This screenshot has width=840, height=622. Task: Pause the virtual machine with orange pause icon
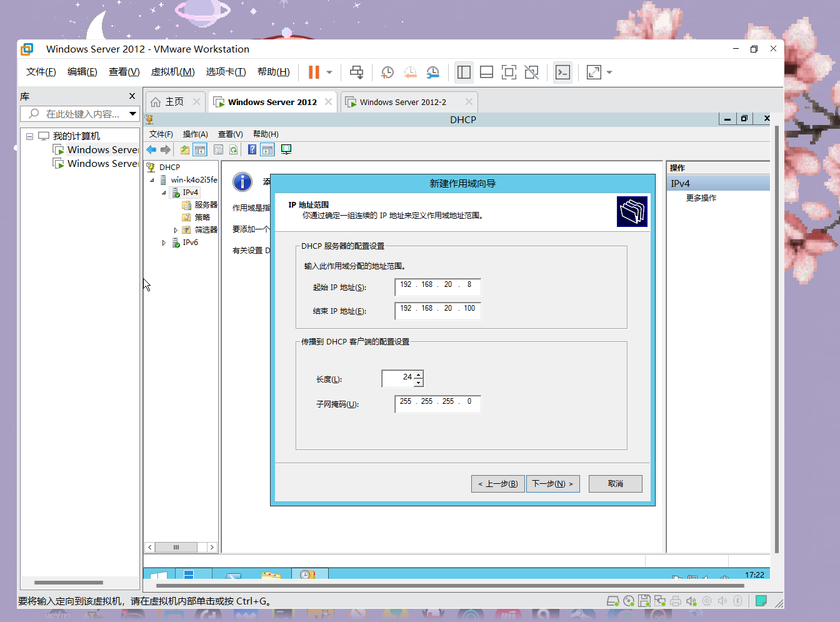pyautogui.click(x=314, y=73)
